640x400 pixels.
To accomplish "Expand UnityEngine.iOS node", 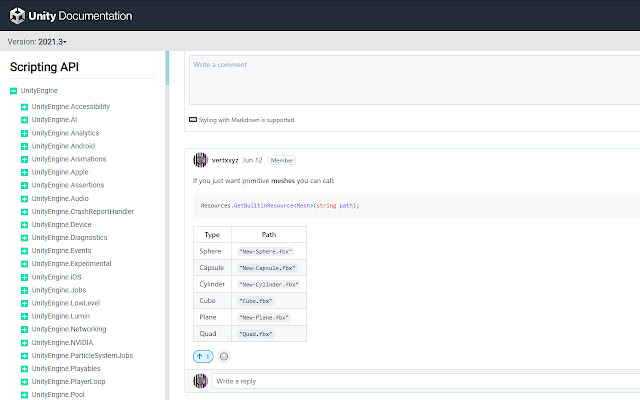I will (24, 277).
